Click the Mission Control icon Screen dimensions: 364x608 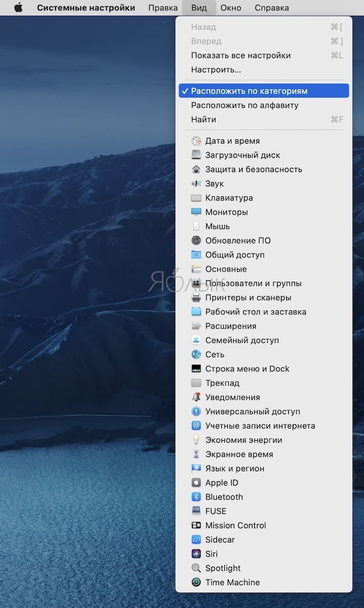pos(196,525)
